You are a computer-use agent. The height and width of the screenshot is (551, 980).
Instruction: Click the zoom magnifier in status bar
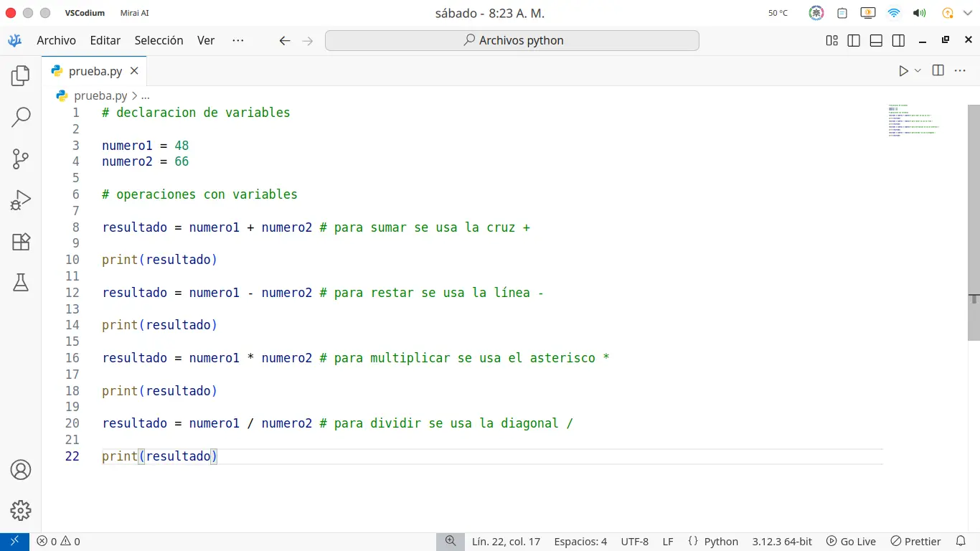pyautogui.click(x=451, y=542)
